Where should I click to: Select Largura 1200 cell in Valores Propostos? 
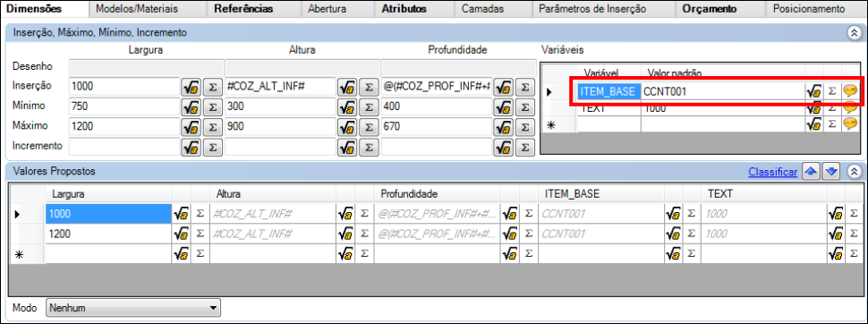pos(108,234)
